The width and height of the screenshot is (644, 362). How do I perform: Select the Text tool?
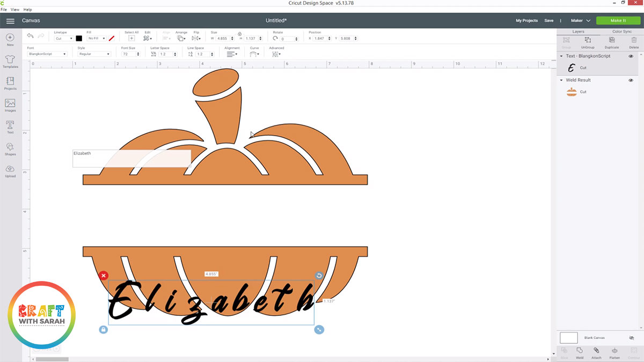pyautogui.click(x=10, y=126)
